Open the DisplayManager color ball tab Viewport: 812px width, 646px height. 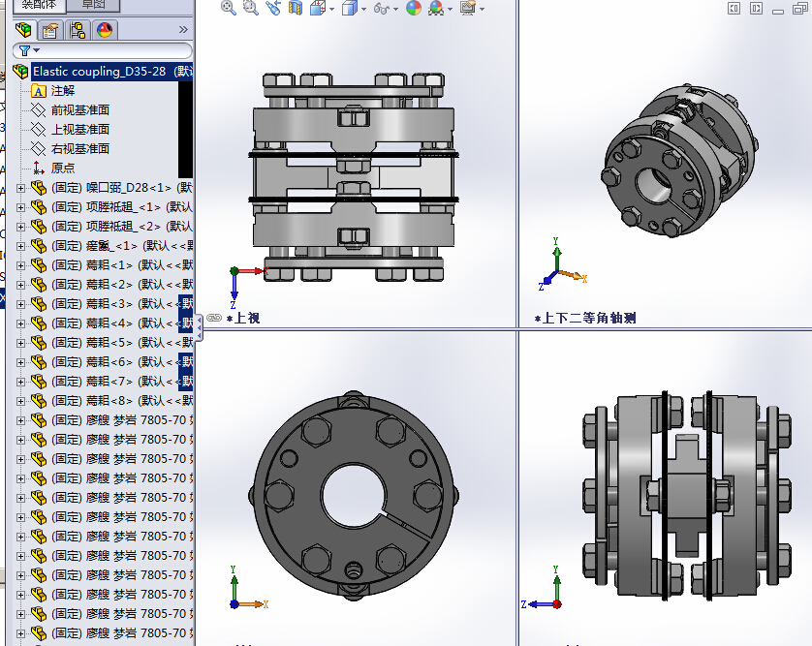click(105, 30)
